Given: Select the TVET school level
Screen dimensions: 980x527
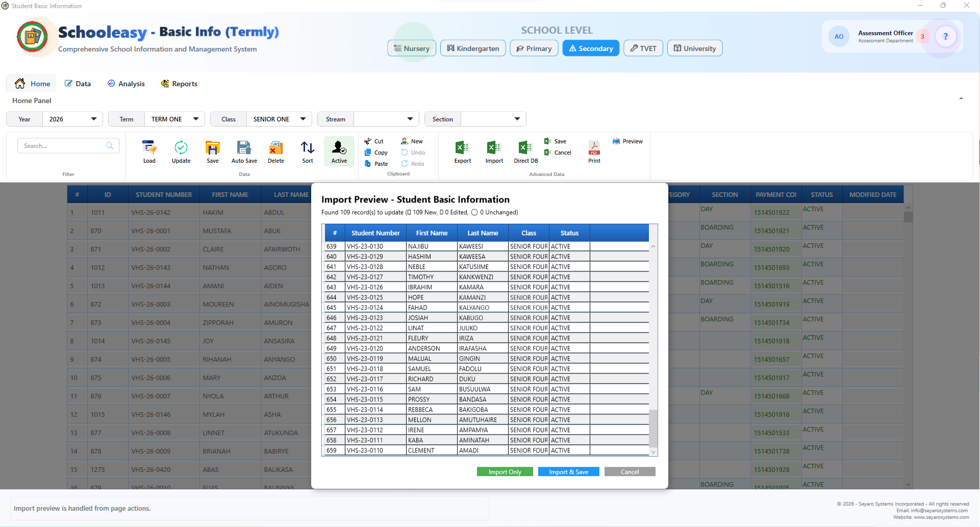Looking at the screenshot, I should (x=643, y=48).
